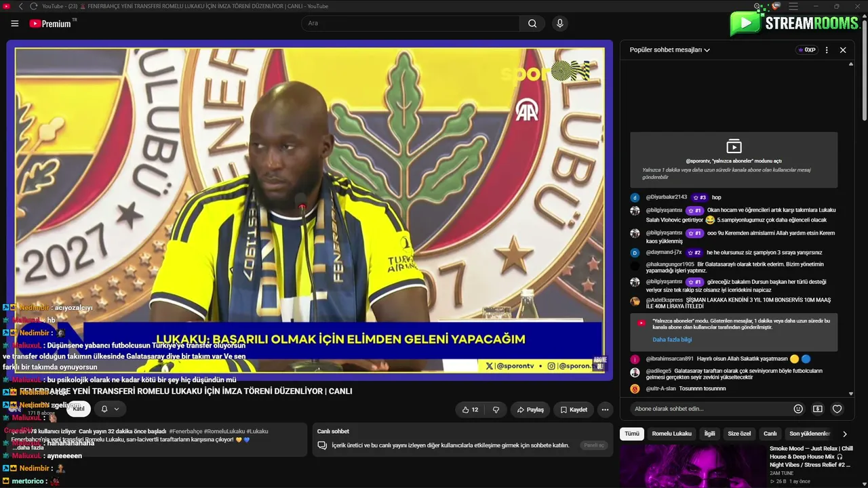The height and width of the screenshot is (488, 868).
Task: Send a heart reaction in chat
Action: (837, 409)
